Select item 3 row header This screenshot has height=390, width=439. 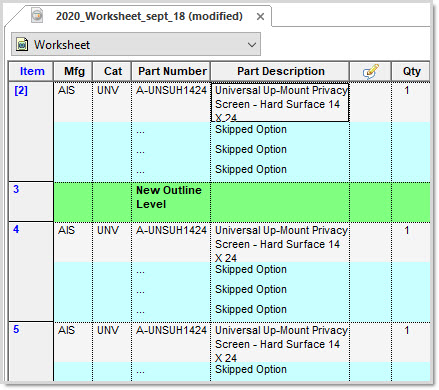point(31,202)
